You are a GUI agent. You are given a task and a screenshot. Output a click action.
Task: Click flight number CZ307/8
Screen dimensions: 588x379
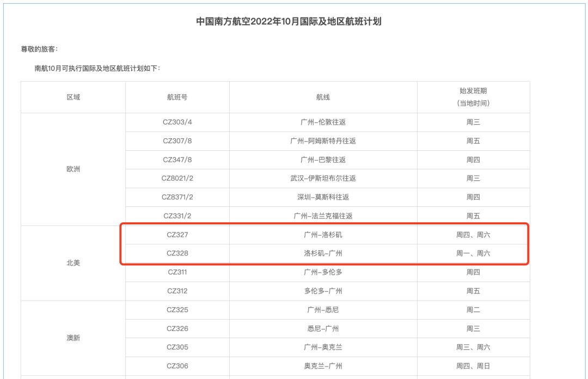click(x=177, y=140)
